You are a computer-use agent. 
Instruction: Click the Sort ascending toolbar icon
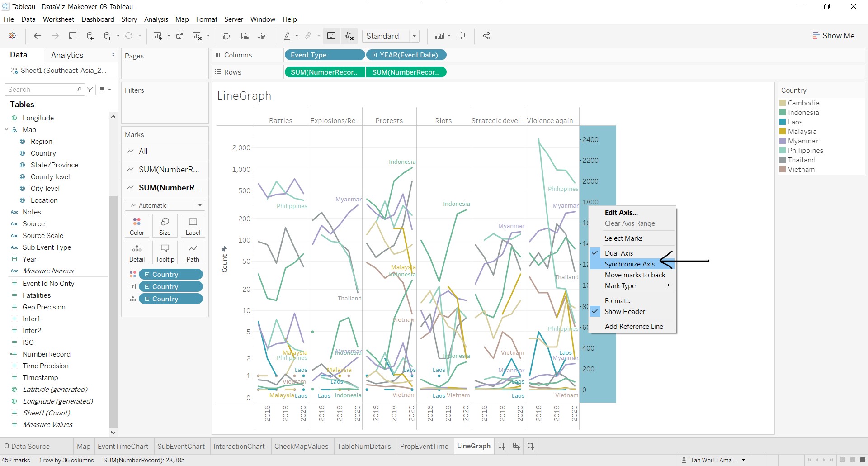tap(245, 36)
